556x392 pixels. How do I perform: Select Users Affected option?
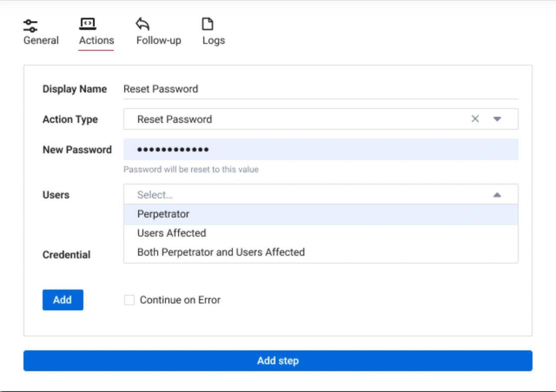point(171,233)
